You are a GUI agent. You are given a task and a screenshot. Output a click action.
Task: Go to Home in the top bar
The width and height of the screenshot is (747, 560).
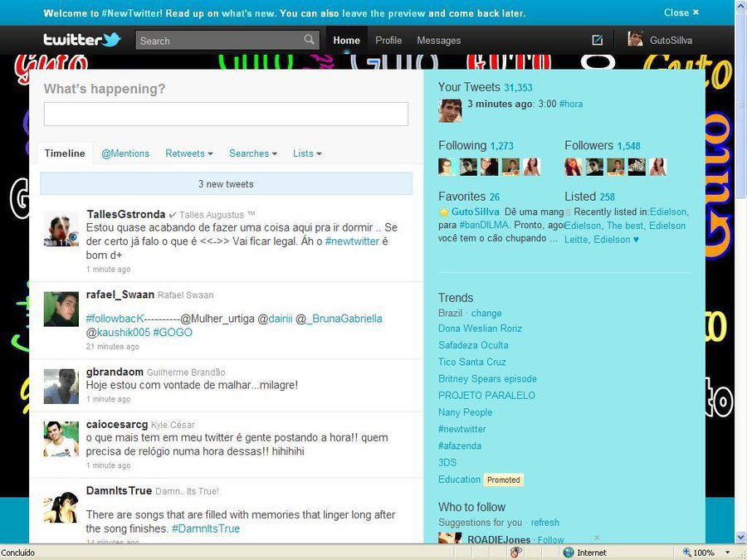coord(346,41)
